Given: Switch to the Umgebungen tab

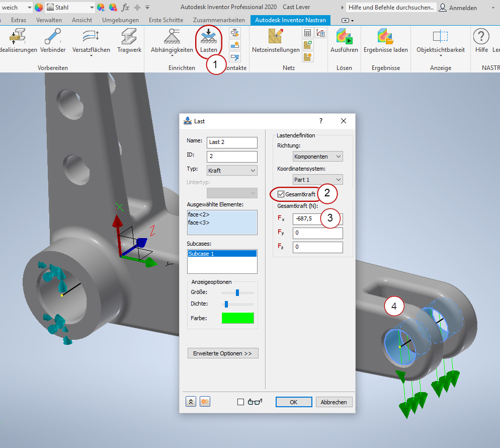Looking at the screenshot, I should (x=120, y=20).
